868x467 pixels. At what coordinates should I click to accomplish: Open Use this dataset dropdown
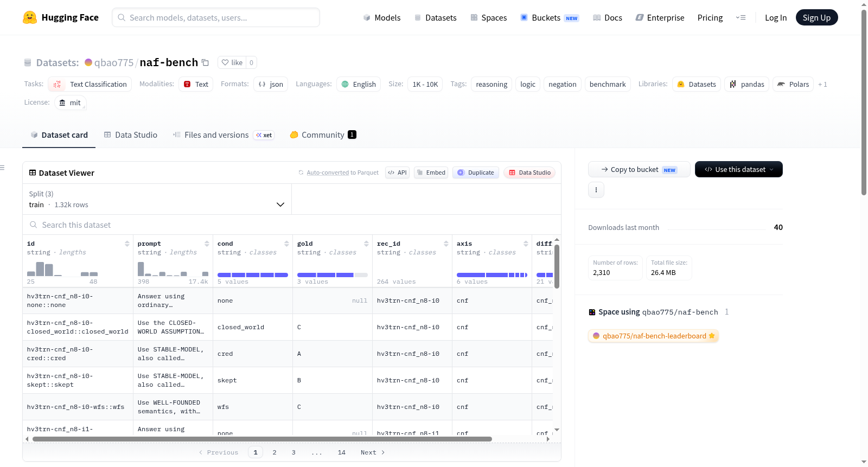coord(739,169)
